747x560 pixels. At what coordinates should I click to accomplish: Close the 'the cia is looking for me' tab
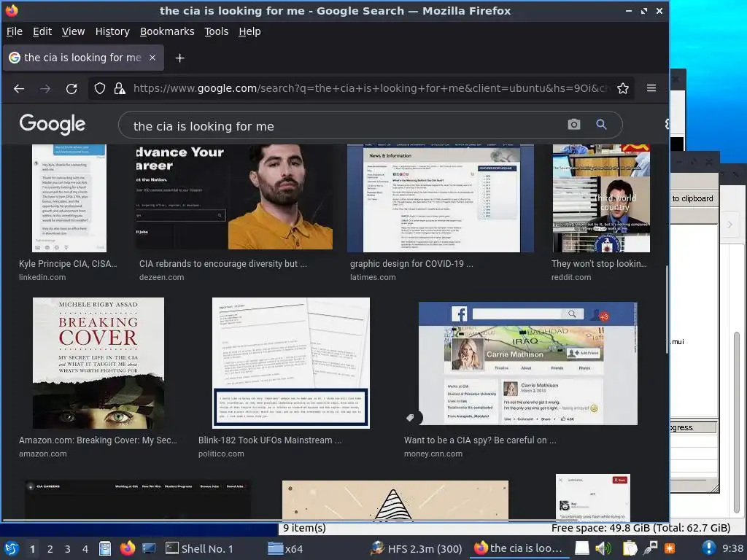(152, 58)
